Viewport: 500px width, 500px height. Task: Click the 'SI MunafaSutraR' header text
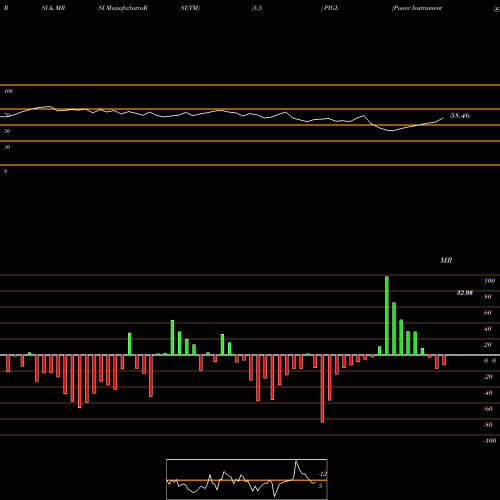(x=123, y=8)
